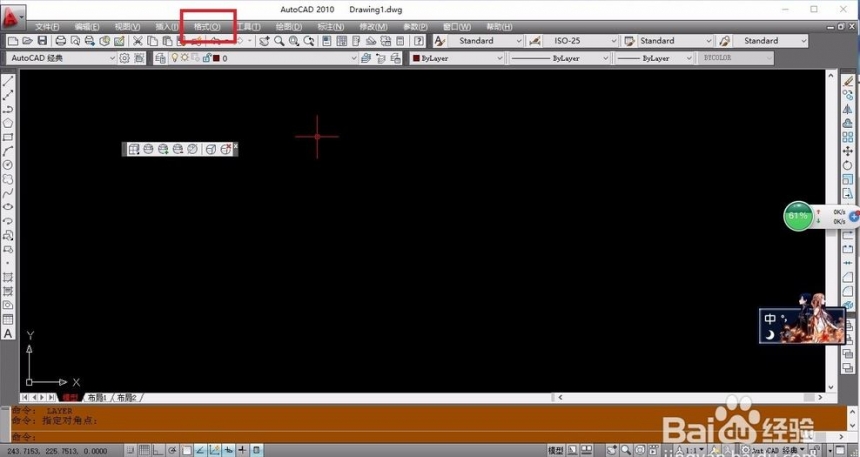
Task: Open the 格式(O) menu
Action: click(207, 26)
